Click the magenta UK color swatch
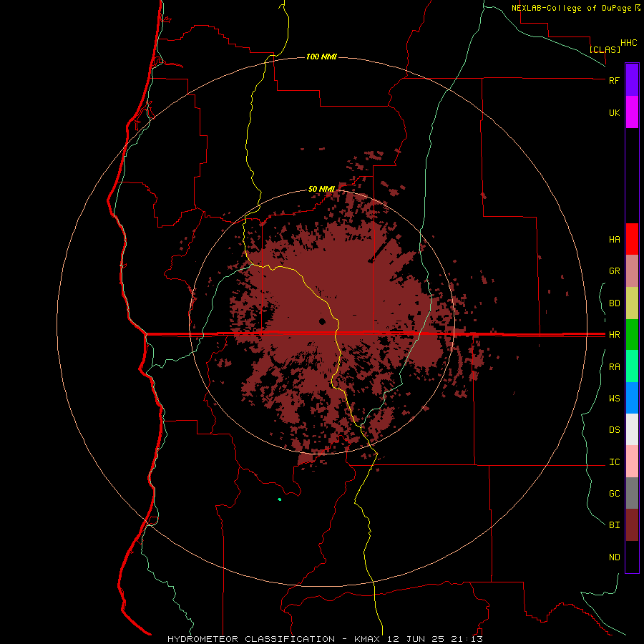644x644 pixels. coord(632,112)
